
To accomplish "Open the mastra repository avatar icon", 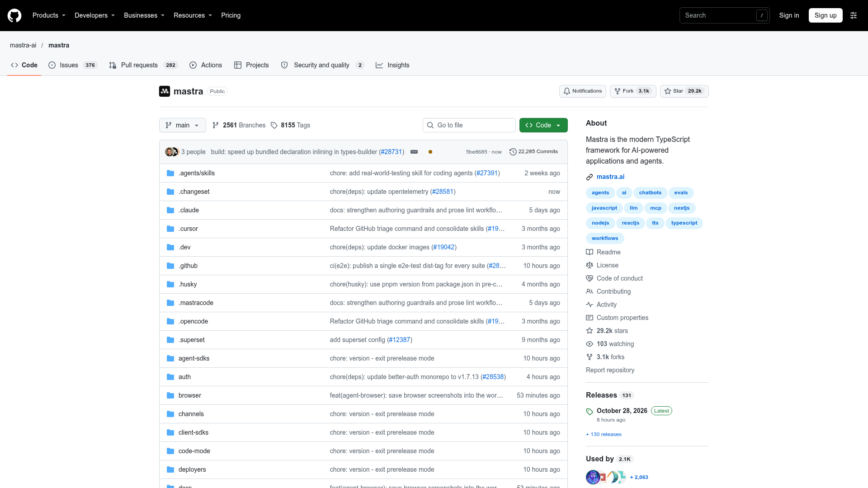I will [x=165, y=91].
